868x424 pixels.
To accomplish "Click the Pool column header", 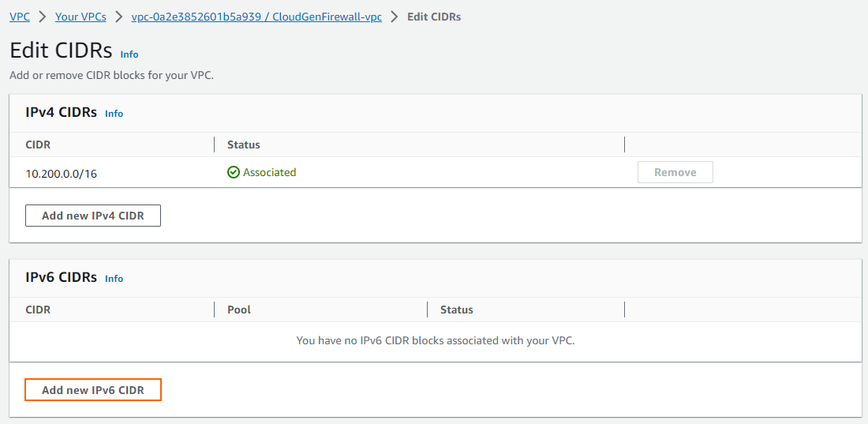I will 239,310.
